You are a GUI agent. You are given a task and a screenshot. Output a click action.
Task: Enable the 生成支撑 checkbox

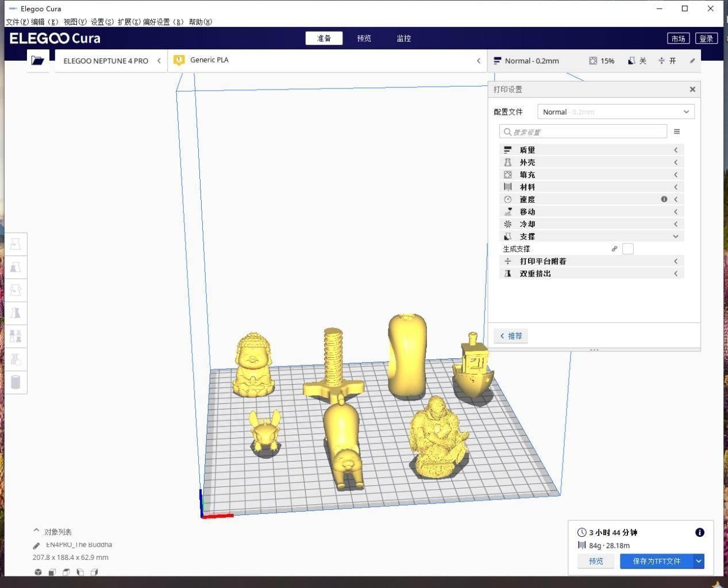(628, 249)
